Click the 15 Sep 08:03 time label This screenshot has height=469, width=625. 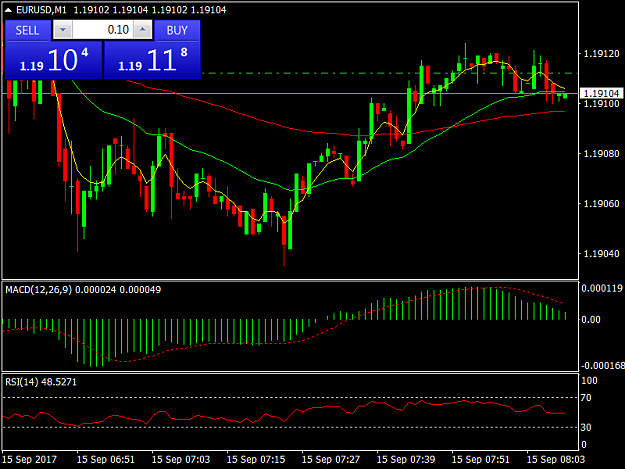coord(556,459)
